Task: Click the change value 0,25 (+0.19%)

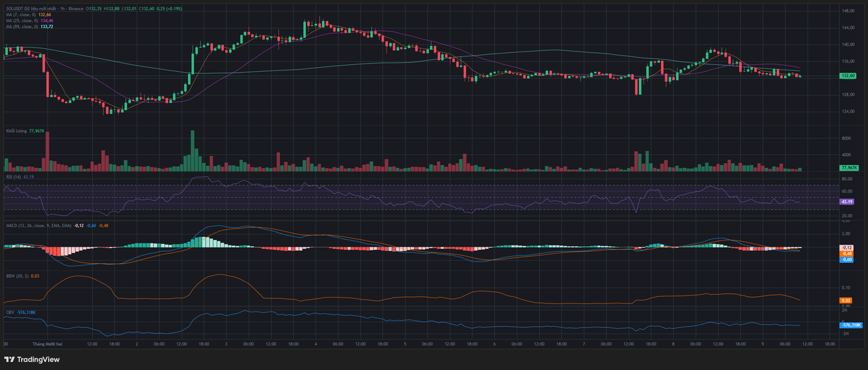Action: coord(169,9)
